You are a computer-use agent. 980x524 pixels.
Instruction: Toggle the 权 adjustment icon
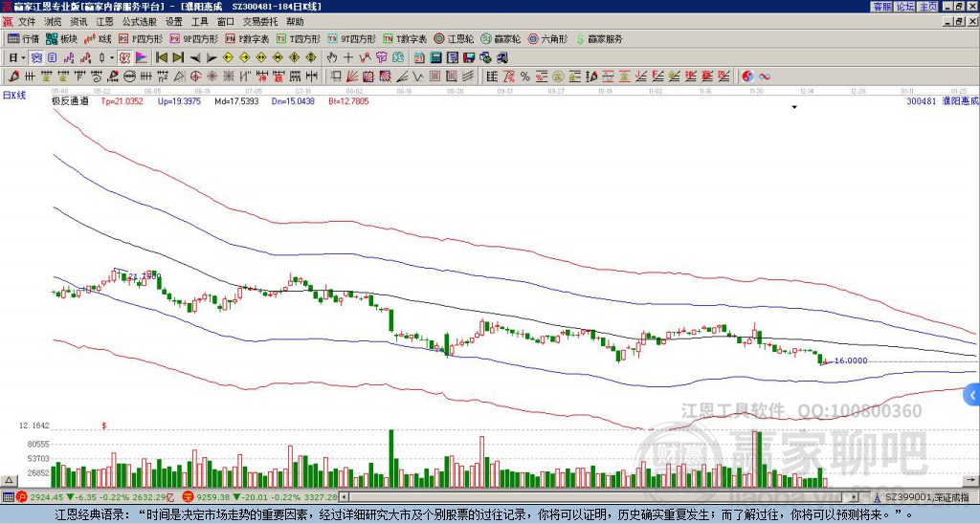[x=124, y=58]
